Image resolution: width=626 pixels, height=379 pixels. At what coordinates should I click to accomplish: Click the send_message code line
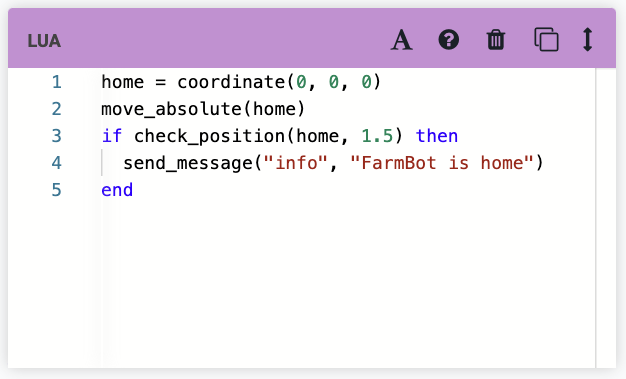[333, 163]
